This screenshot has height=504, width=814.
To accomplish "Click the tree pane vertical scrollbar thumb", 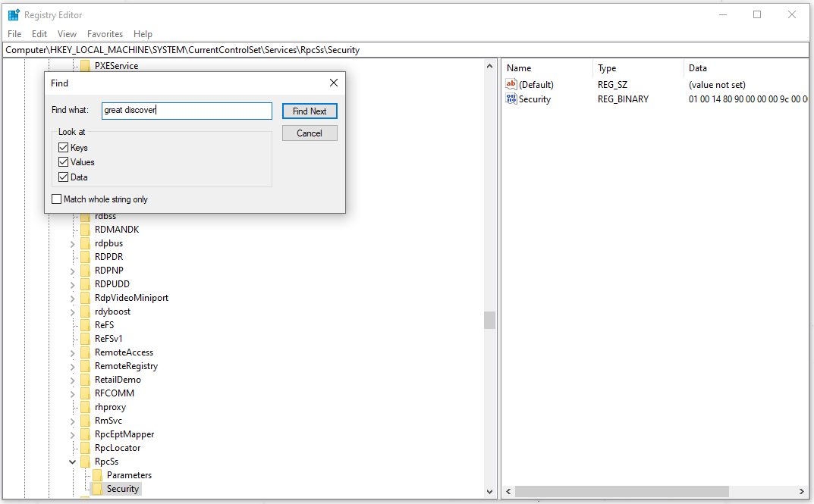I will (x=489, y=320).
